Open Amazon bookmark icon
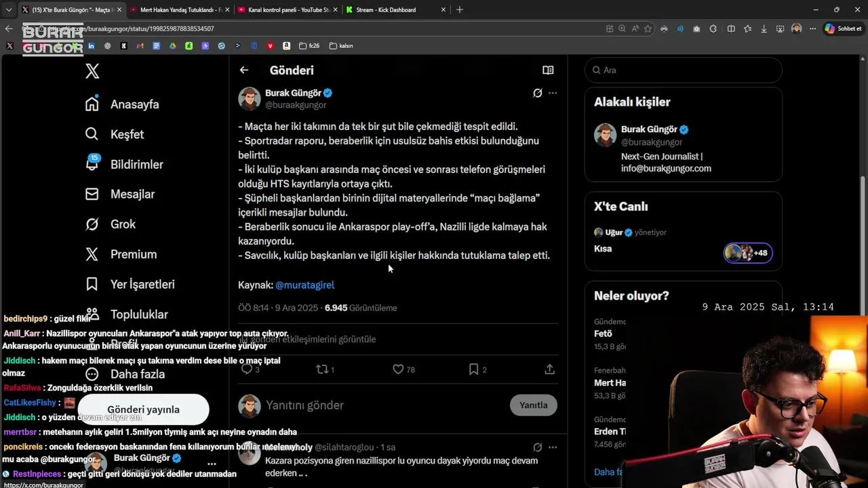Viewport: 868px width, 488px height. 286,45
